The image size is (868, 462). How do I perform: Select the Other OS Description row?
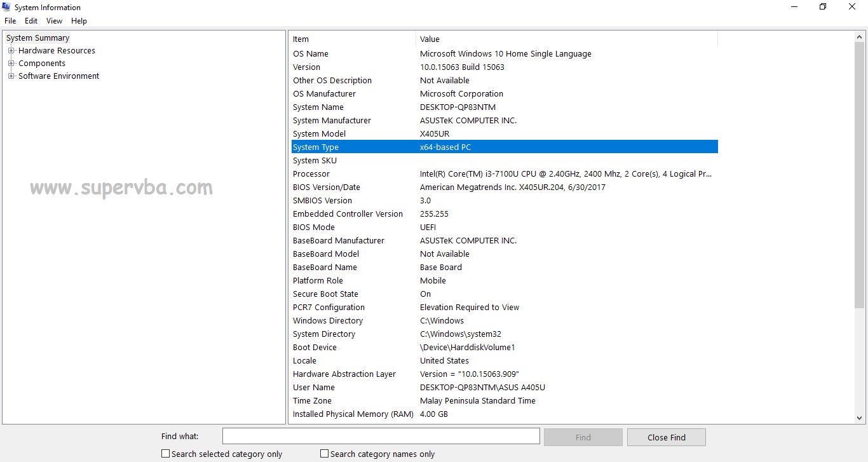click(x=505, y=81)
